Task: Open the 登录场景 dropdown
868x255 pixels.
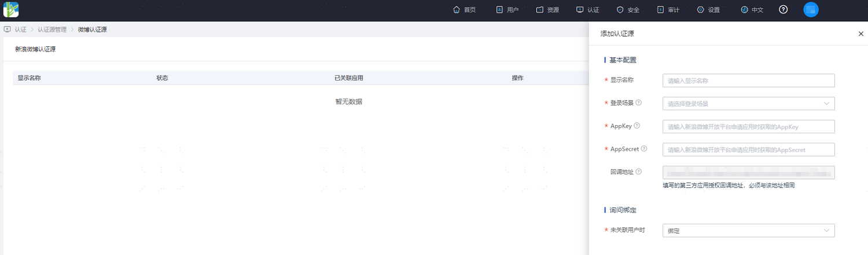Action: [x=748, y=103]
